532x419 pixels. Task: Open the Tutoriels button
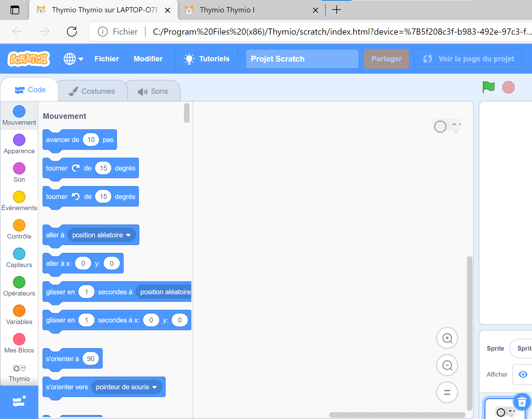[207, 59]
